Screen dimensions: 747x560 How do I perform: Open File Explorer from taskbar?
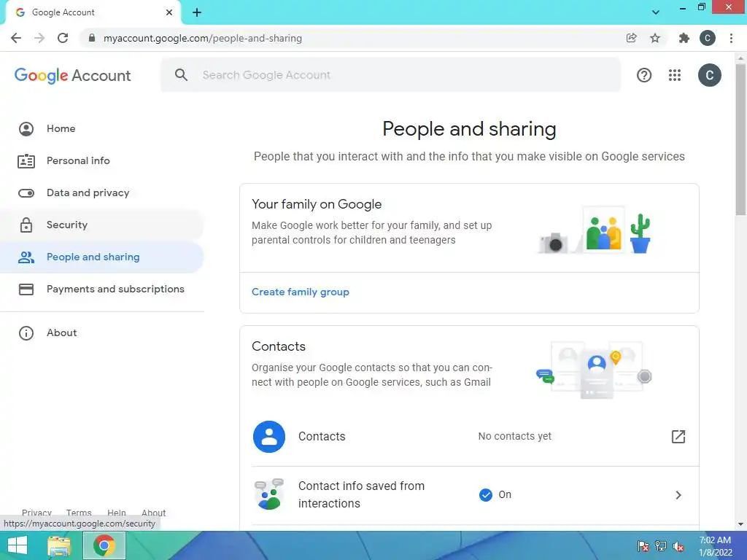coord(58,545)
